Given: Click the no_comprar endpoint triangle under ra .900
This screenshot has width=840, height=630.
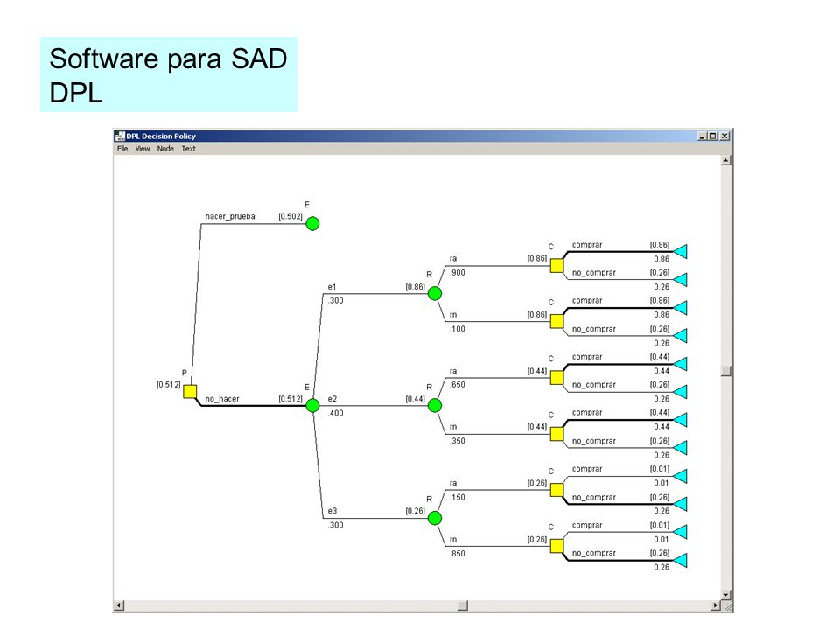Looking at the screenshot, I should pos(681,280).
